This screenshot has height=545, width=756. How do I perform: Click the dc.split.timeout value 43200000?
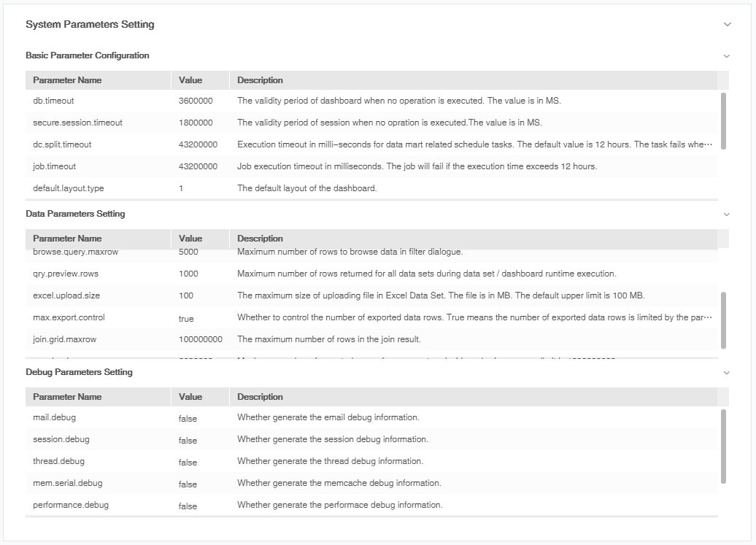coord(198,144)
